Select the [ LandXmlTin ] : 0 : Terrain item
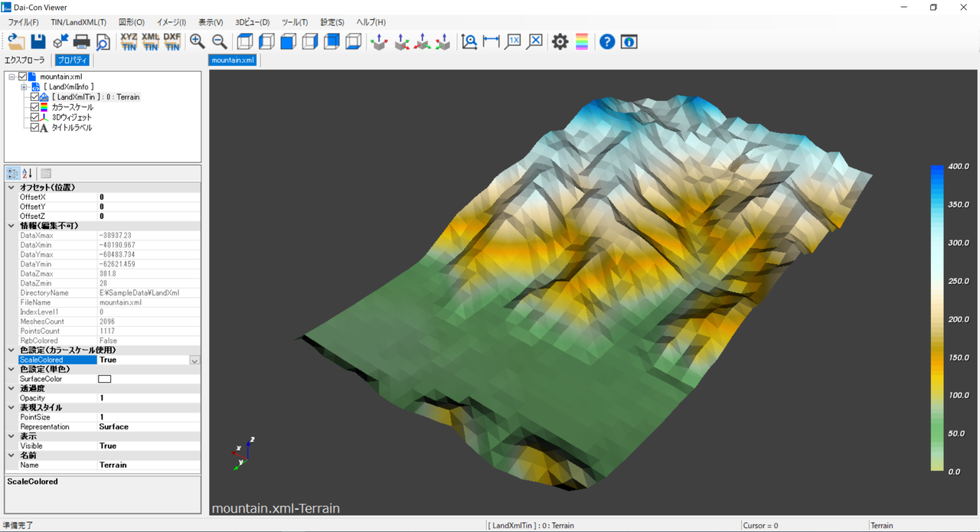Viewport: 980px width, 532px height. coord(96,97)
